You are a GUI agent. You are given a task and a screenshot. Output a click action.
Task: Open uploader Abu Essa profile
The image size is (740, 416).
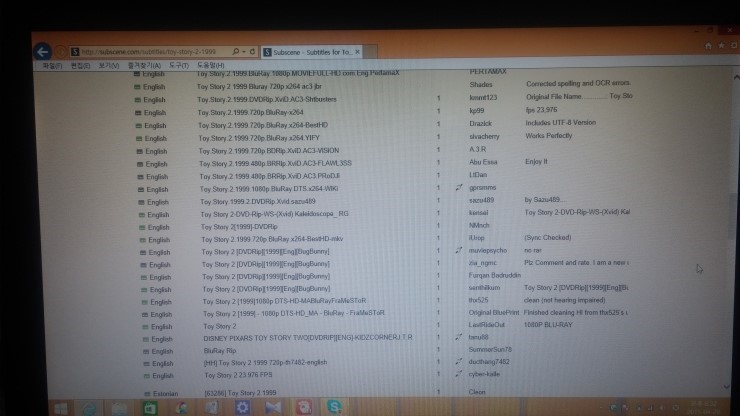(x=483, y=162)
